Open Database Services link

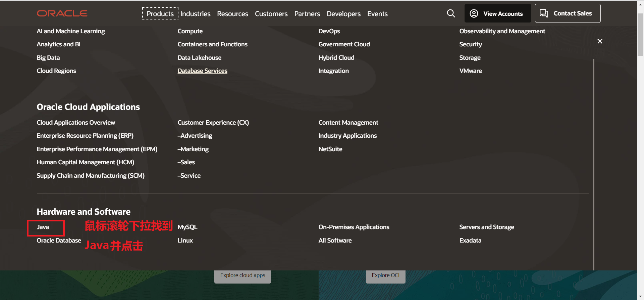click(202, 71)
